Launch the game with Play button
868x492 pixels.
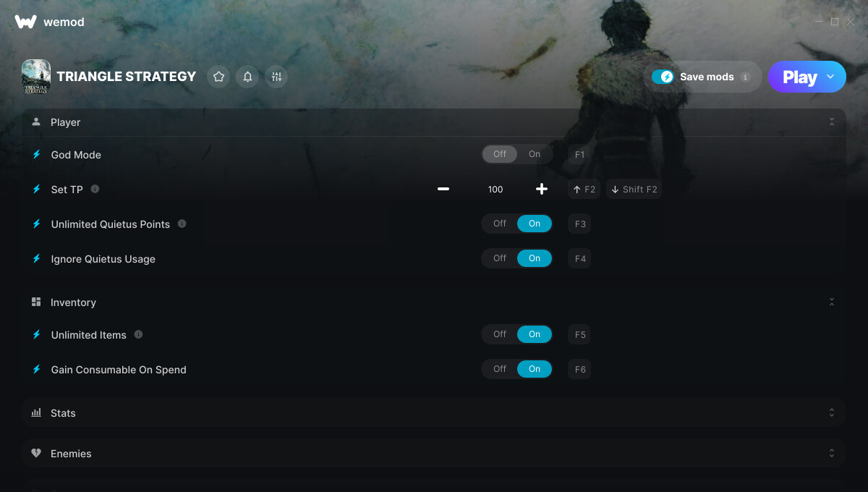coord(799,77)
